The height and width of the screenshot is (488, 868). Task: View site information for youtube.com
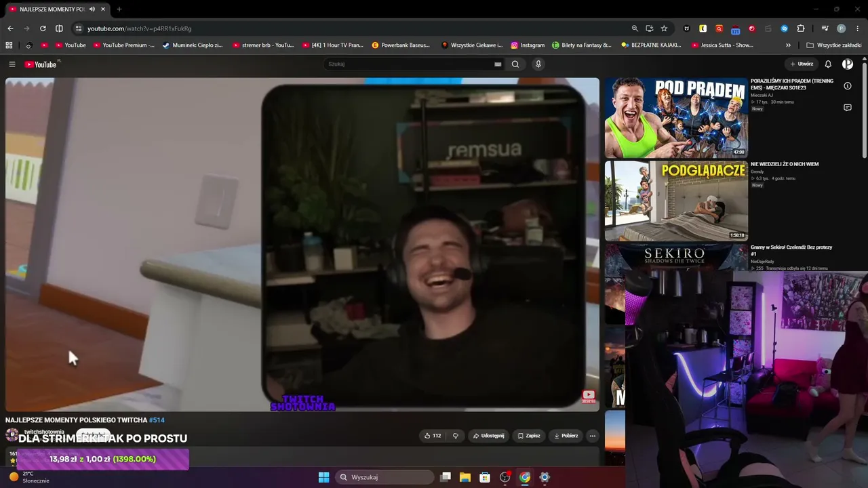click(x=79, y=28)
